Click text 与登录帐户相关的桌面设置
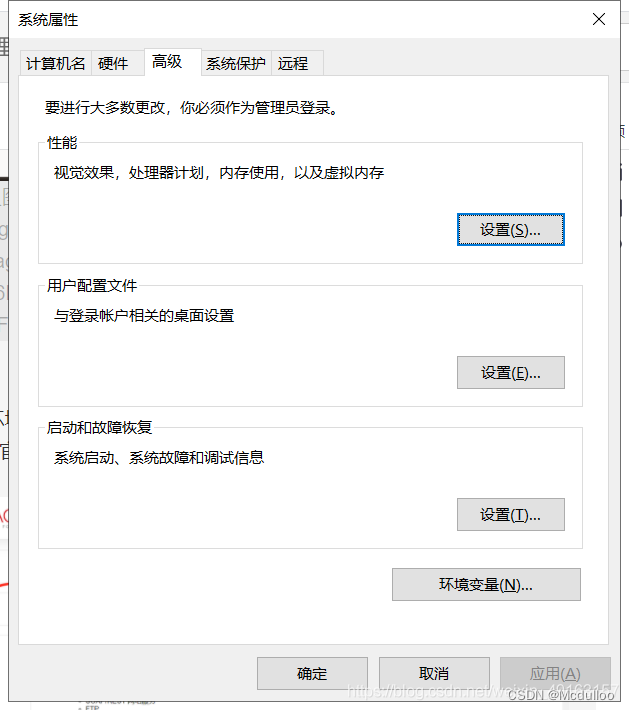This screenshot has width=629, height=710. click(144, 316)
